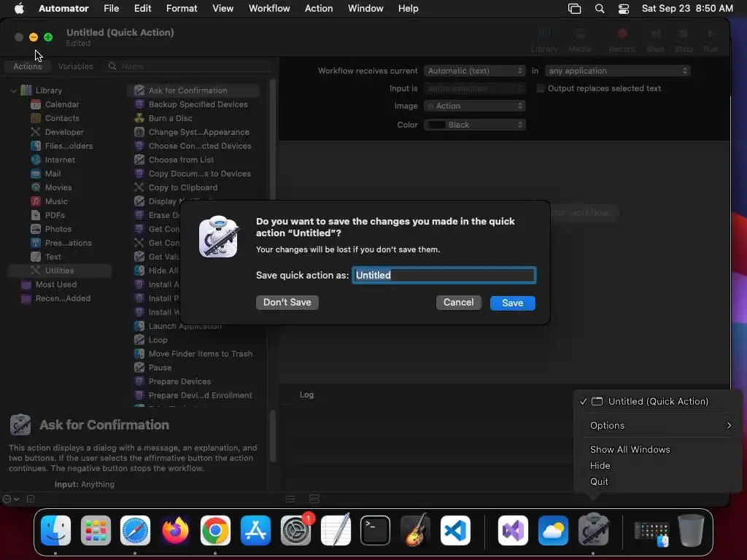Open the Color Black dropdown

pyautogui.click(x=474, y=125)
